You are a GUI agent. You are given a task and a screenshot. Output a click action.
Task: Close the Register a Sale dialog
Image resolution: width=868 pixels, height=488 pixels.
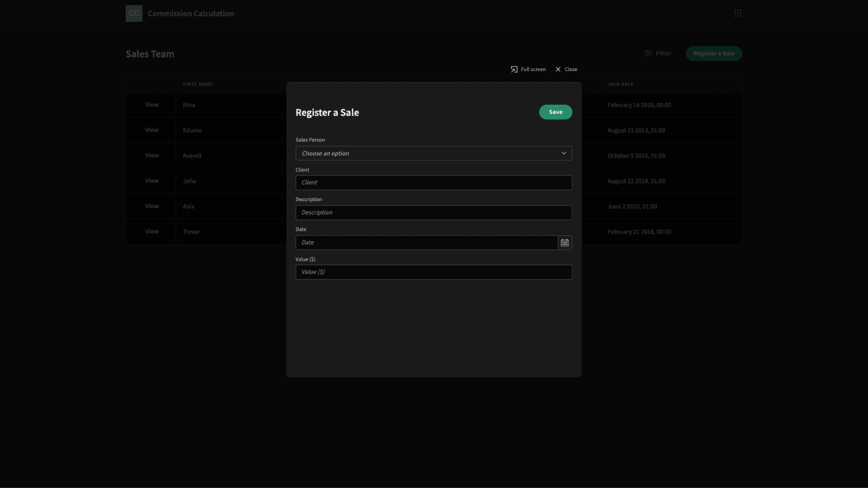tap(566, 69)
